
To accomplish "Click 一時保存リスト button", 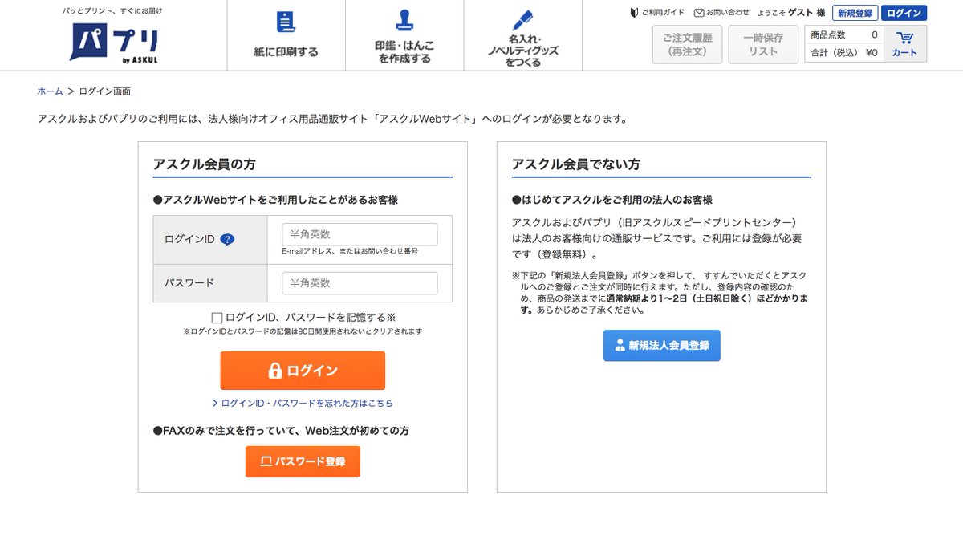I will pos(763,44).
